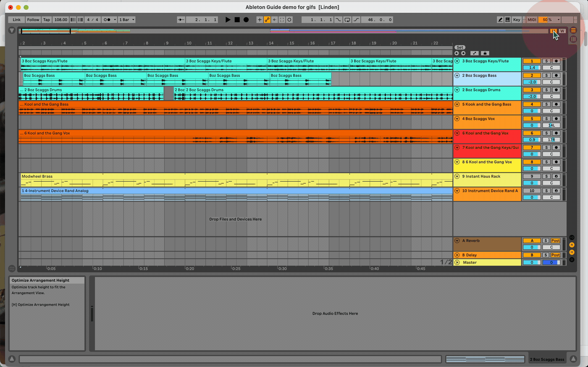
Task: Activate track 10 with its activator button
Action: tap(532, 191)
